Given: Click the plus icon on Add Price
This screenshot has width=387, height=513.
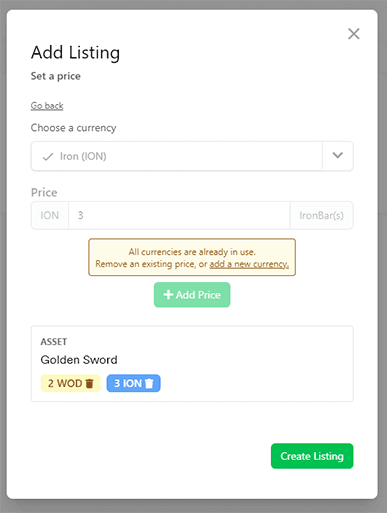Looking at the screenshot, I should point(168,295).
